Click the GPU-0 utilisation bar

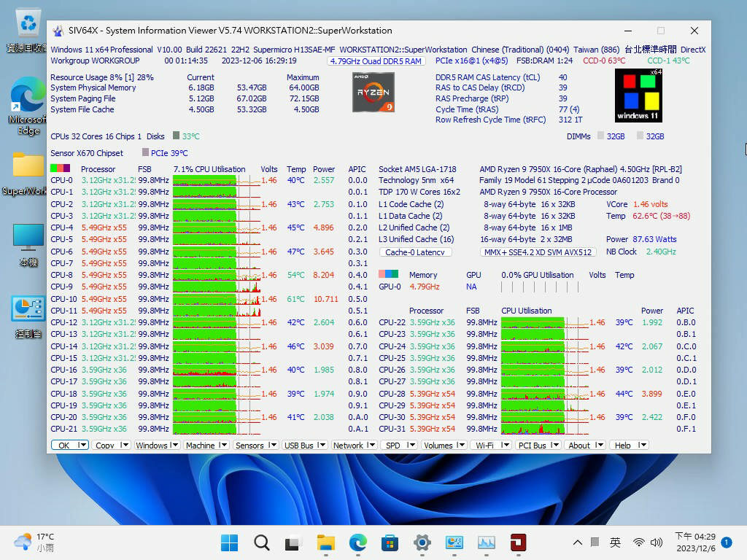pos(540,287)
